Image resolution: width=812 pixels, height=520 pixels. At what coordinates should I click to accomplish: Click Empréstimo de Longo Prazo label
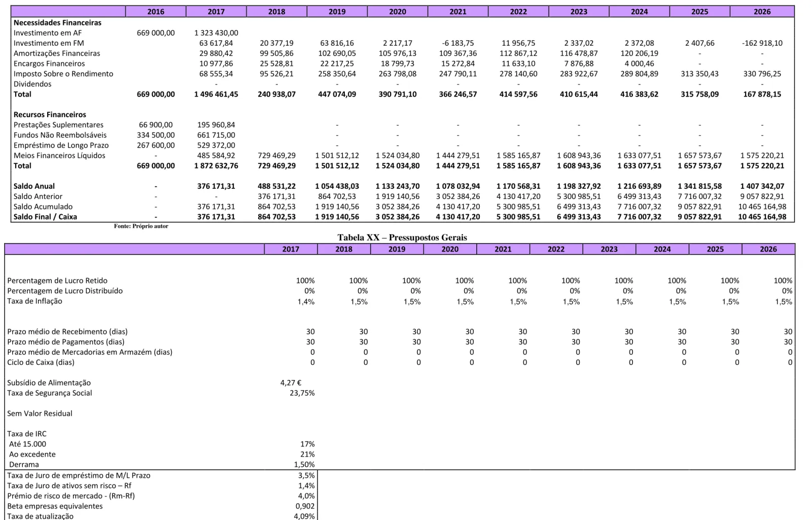(61, 145)
